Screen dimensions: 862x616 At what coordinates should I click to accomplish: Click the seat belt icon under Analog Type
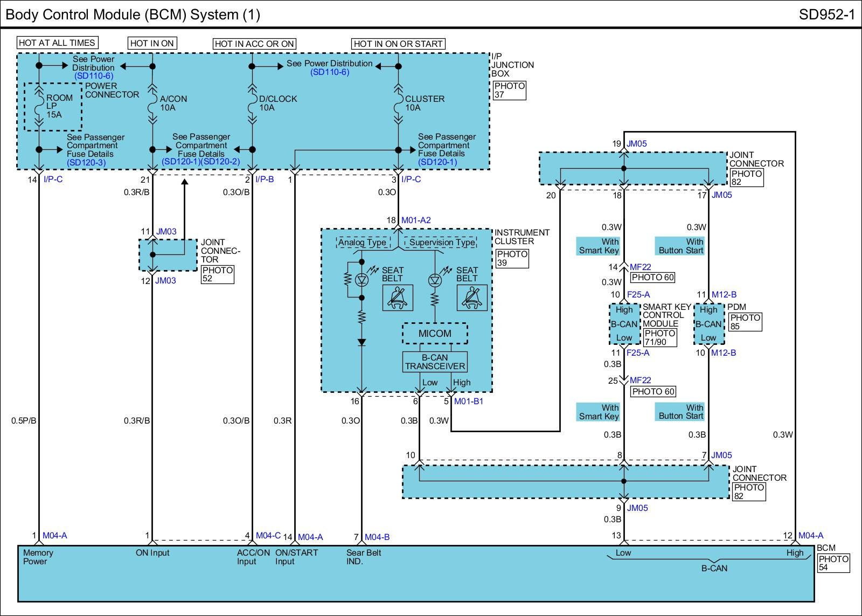pyautogui.click(x=398, y=297)
